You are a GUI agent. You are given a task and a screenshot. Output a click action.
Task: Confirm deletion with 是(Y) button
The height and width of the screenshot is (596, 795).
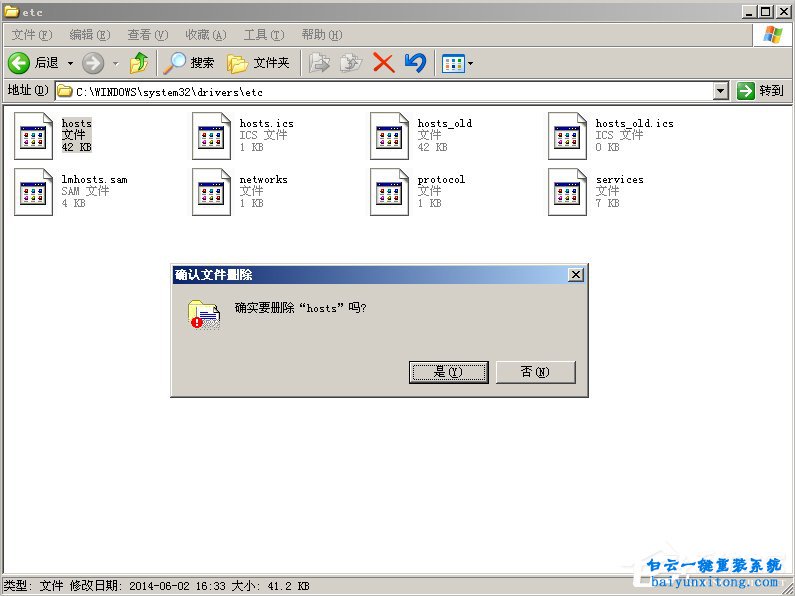(448, 372)
